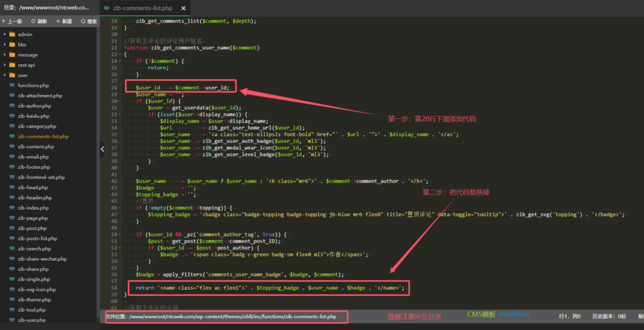This screenshot has width=644, height=330.
Task: Click the 行1, 列0 status indicator
Action: point(570,316)
